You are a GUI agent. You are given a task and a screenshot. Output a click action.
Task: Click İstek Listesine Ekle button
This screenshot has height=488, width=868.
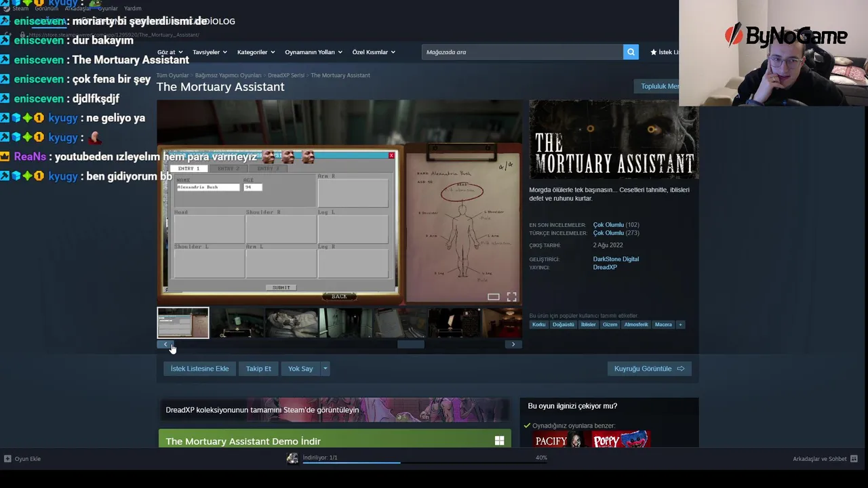coord(199,369)
